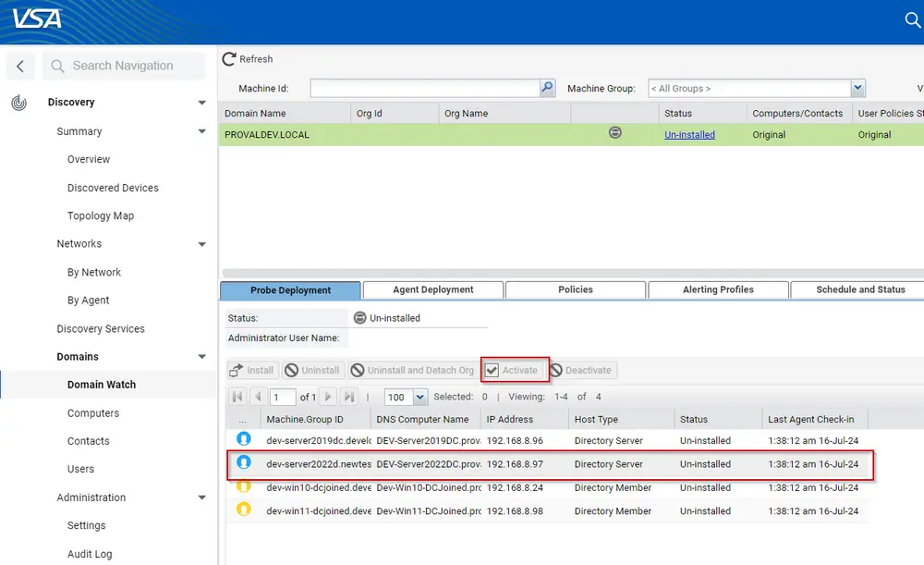
Task: Click agent icon for dev-win10-dcjoined row
Action: 243,486
